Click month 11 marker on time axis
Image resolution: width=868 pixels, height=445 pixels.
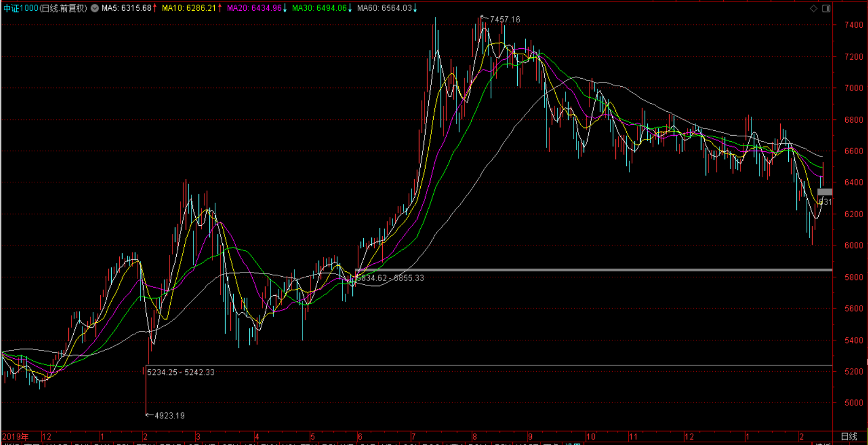(x=633, y=436)
